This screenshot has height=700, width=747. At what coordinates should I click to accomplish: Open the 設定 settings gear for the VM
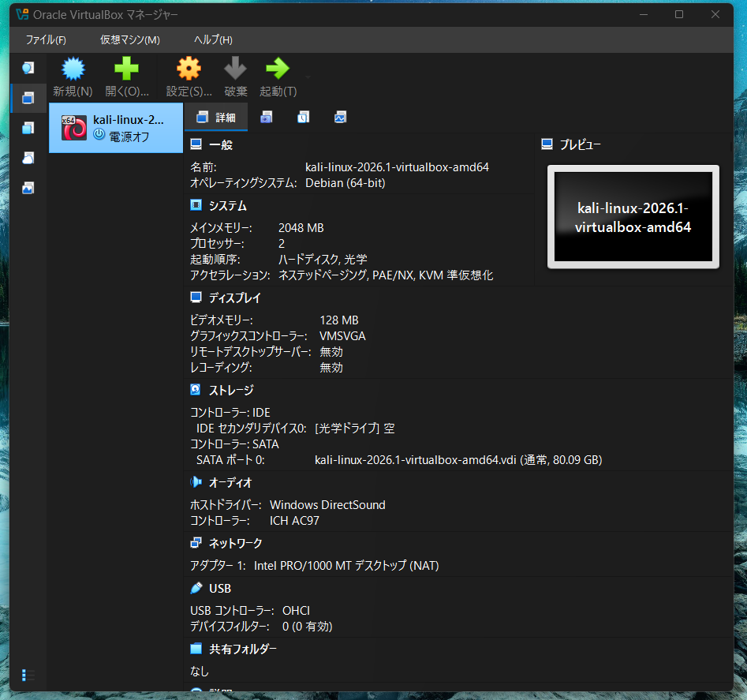[x=188, y=75]
